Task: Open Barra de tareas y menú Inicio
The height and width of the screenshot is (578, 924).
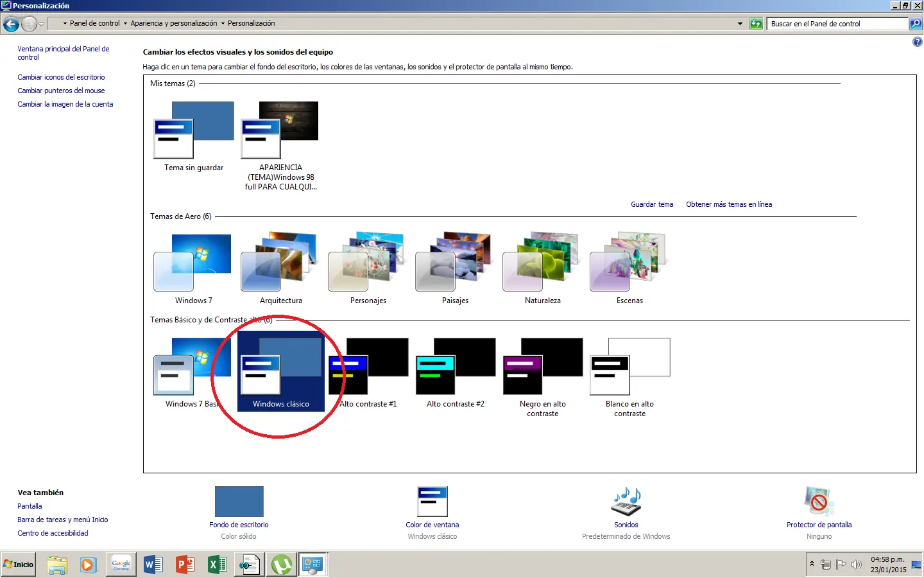Action: tap(63, 520)
